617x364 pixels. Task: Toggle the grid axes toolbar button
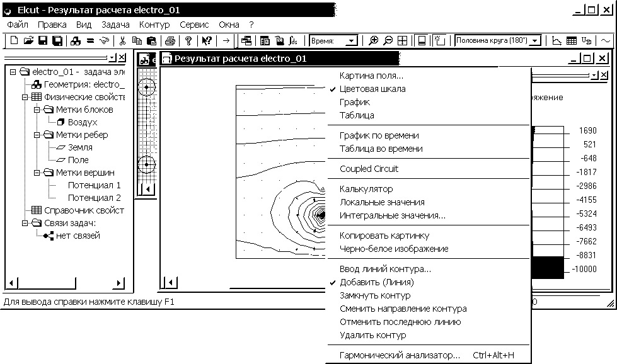tap(439, 40)
